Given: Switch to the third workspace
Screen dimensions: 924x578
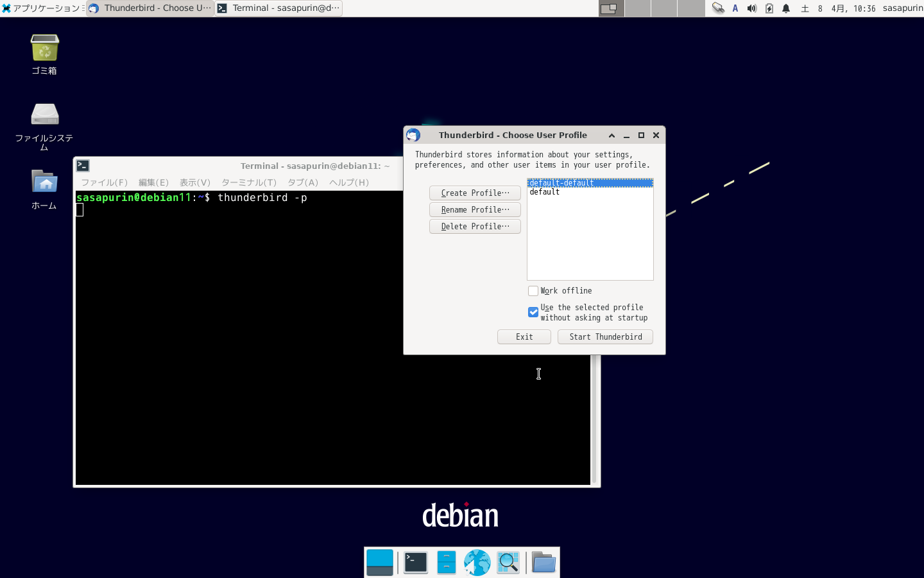Looking at the screenshot, I should coord(664,8).
